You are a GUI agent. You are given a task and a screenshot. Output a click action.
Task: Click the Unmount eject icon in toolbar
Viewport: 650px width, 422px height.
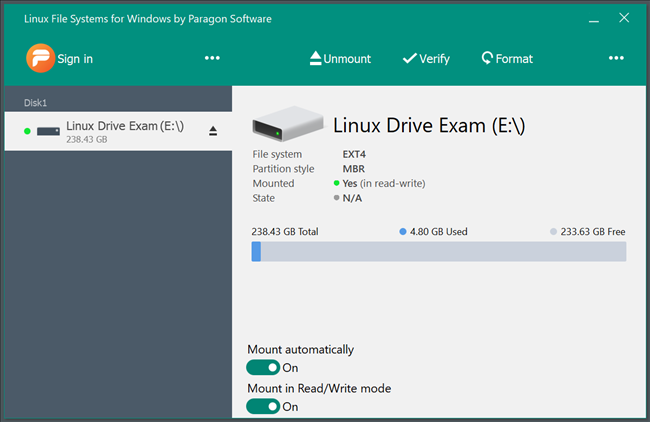pyautogui.click(x=315, y=58)
